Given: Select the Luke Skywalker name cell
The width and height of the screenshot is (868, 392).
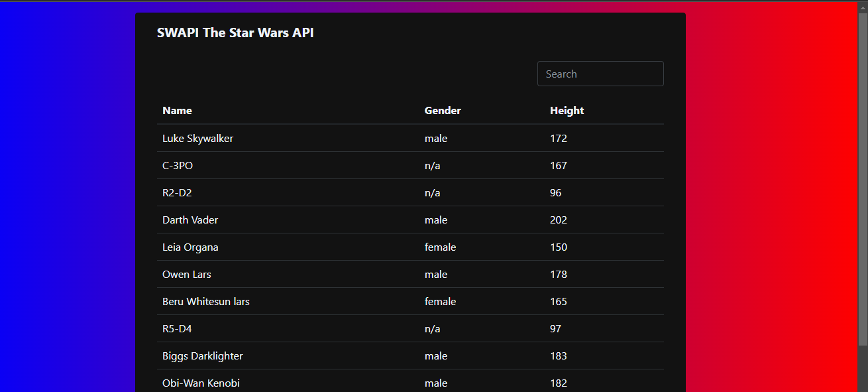Looking at the screenshot, I should pos(197,139).
